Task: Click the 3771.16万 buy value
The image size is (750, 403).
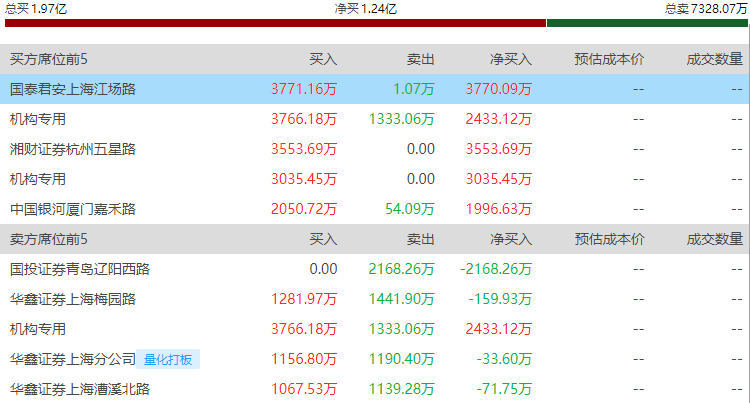Action: (304, 89)
